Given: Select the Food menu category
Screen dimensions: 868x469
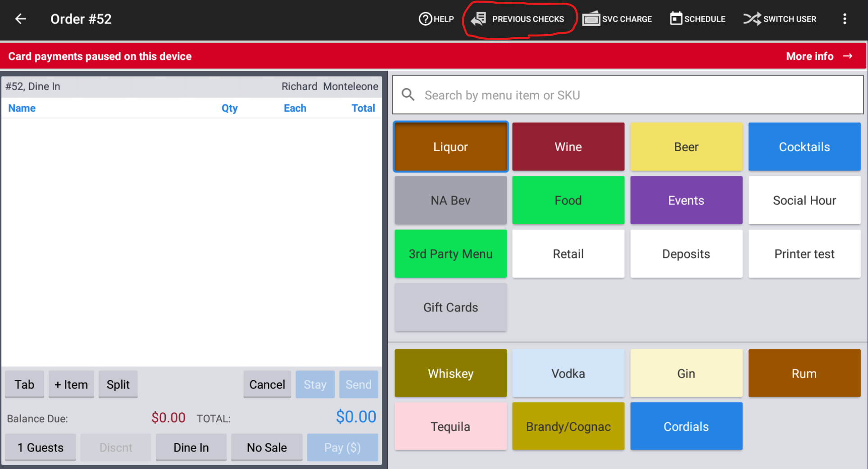Looking at the screenshot, I should 568,200.
